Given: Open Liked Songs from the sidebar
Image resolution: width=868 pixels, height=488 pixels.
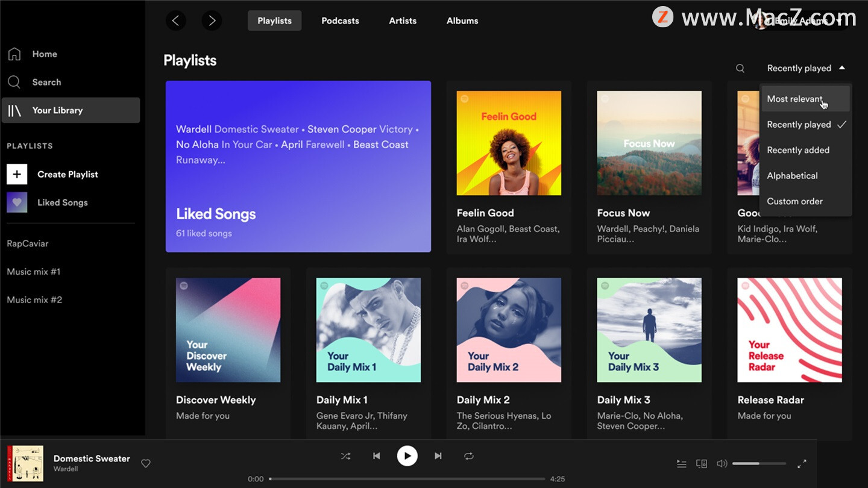Looking at the screenshot, I should click(x=63, y=202).
